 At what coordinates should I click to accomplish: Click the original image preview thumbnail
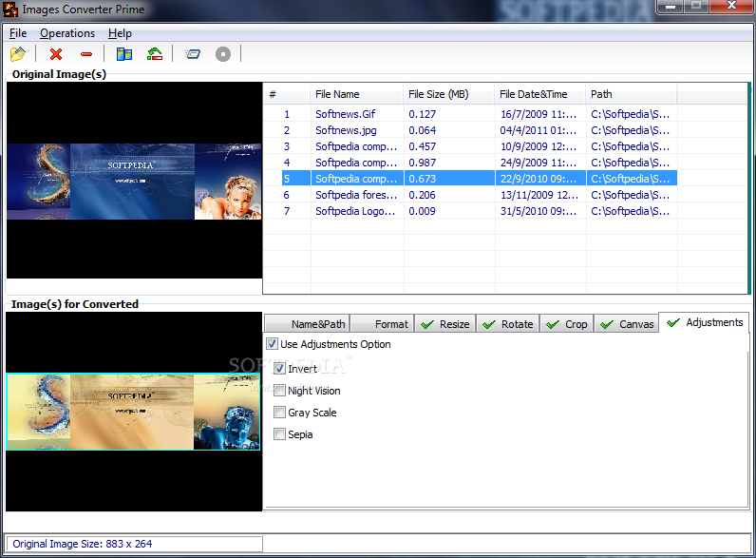point(134,182)
